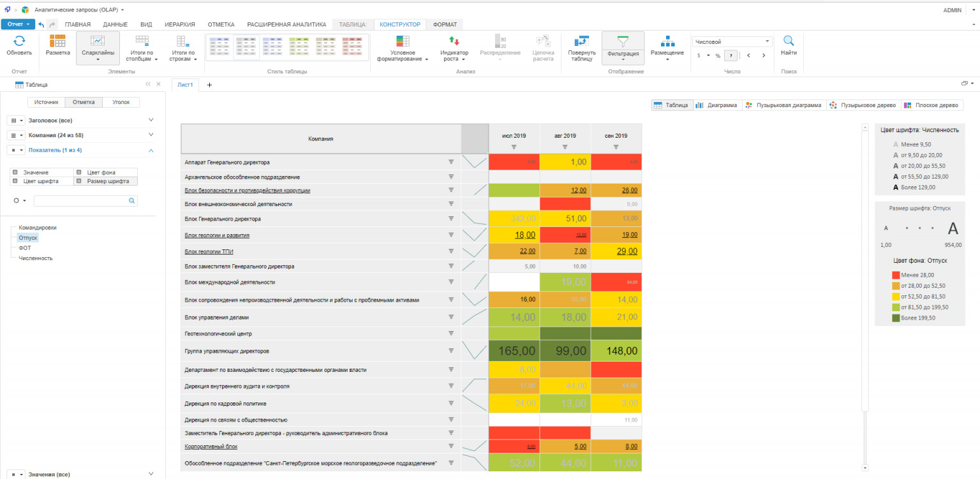Click the Спарклайны sparklines icon
This screenshot has height=479, width=980.
98,41
